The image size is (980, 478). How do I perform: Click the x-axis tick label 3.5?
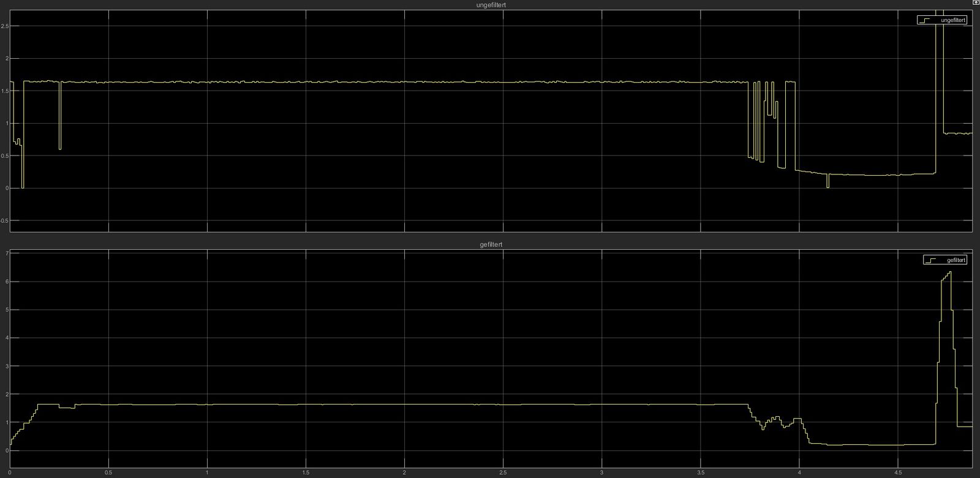click(700, 473)
